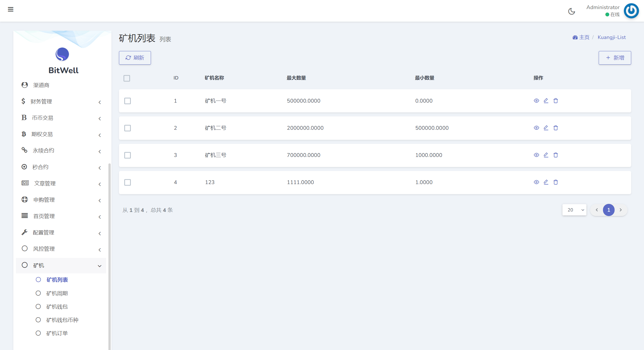Screen dimensions: 644x350
Task: Open the page size dropdown showing 20
Action: point(574,210)
